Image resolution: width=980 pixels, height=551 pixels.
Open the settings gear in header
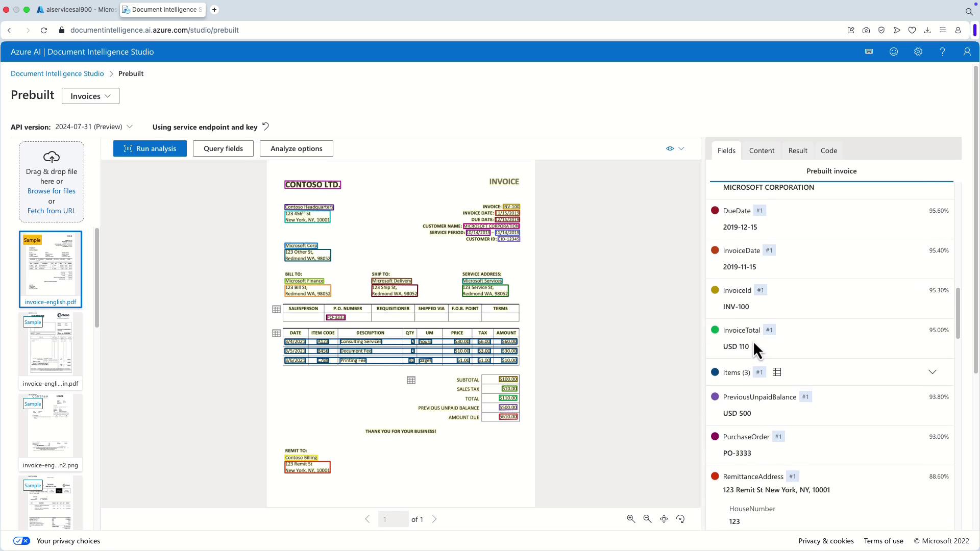coord(918,52)
